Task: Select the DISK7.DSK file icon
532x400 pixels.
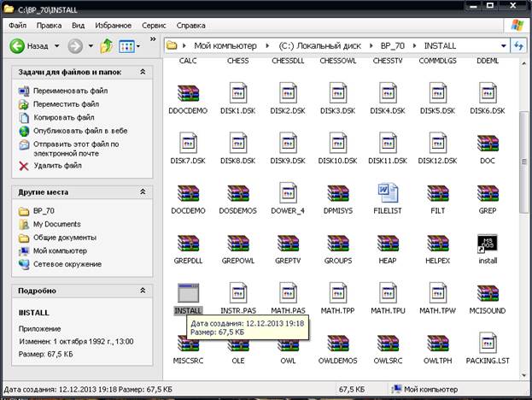Action: pyautogui.click(x=188, y=143)
